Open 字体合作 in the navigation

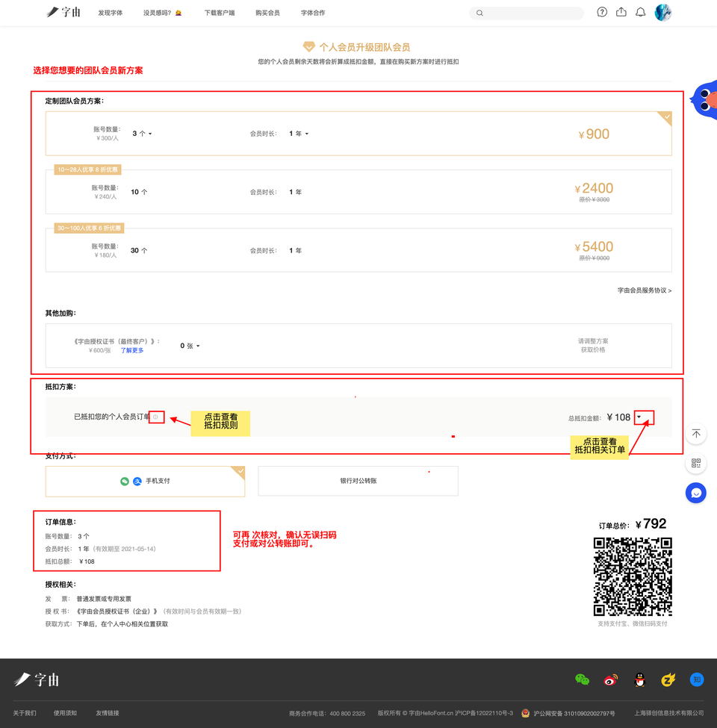tap(313, 13)
